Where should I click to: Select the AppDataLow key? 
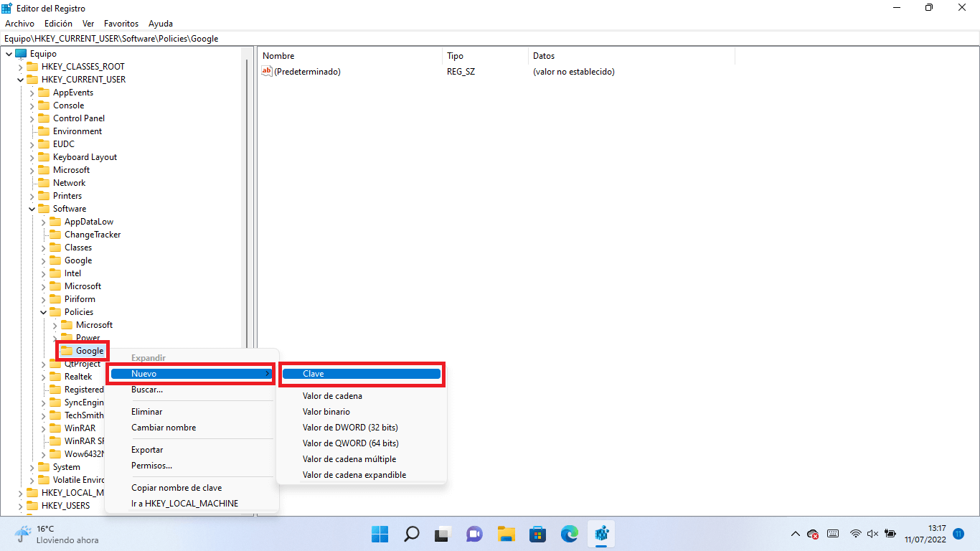[x=89, y=222]
